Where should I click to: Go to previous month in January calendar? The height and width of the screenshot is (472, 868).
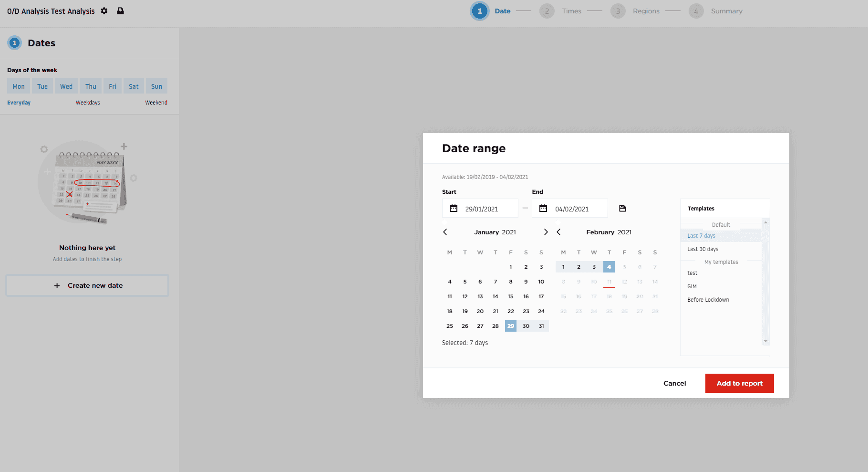coord(445,232)
